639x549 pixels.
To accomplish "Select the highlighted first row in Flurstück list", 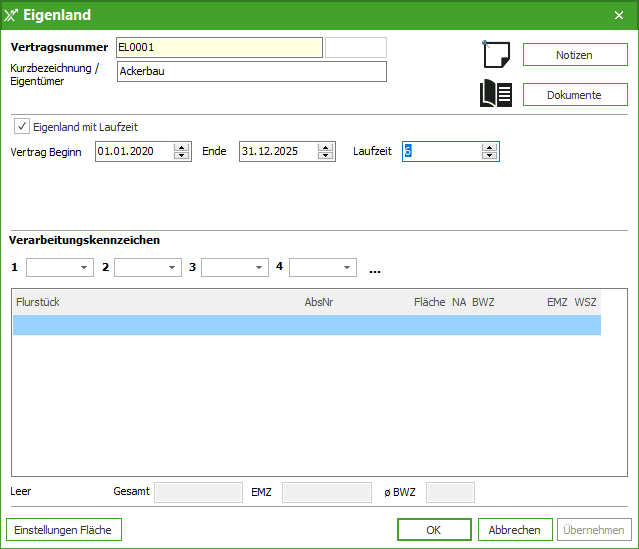I will tap(306, 325).
